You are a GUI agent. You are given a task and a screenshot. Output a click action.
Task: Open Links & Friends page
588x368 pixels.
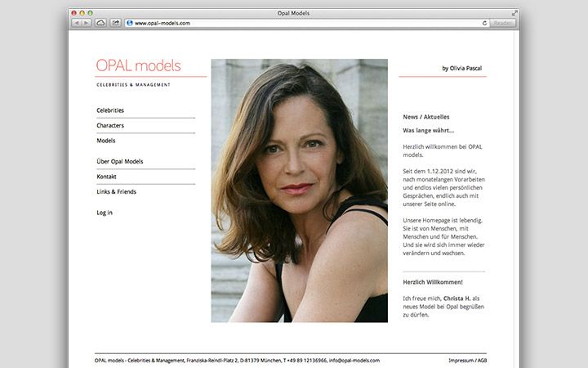click(x=116, y=191)
